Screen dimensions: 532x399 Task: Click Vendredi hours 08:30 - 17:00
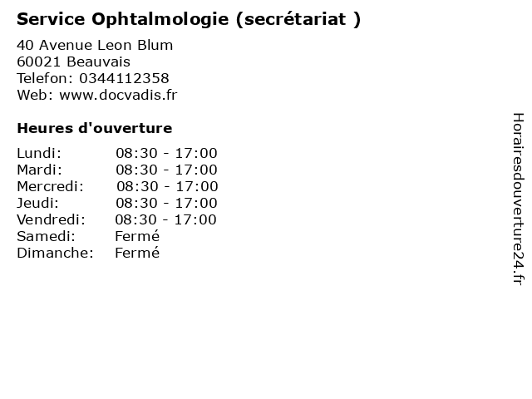(165, 219)
